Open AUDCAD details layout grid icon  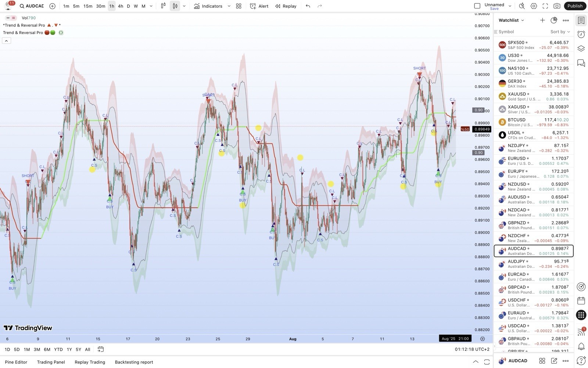542,361
